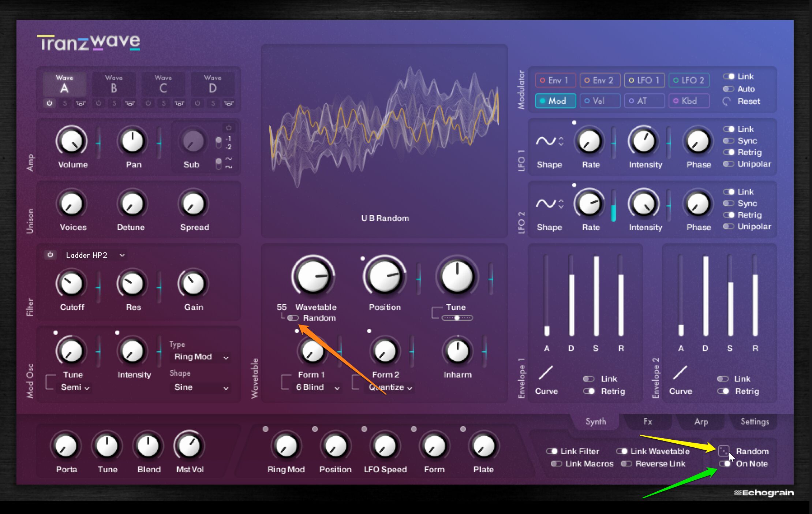Image resolution: width=812 pixels, height=514 pixels.
Task: Click the Form 1 link bracket icon
Action: tap(285, 382)
